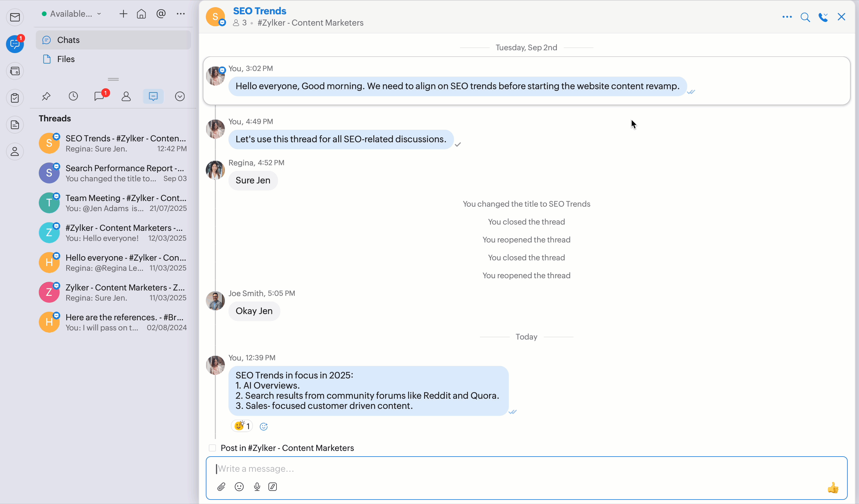Click the Write a message field
The height and width of the screenshot is (504, 859).
pos(511,469)
